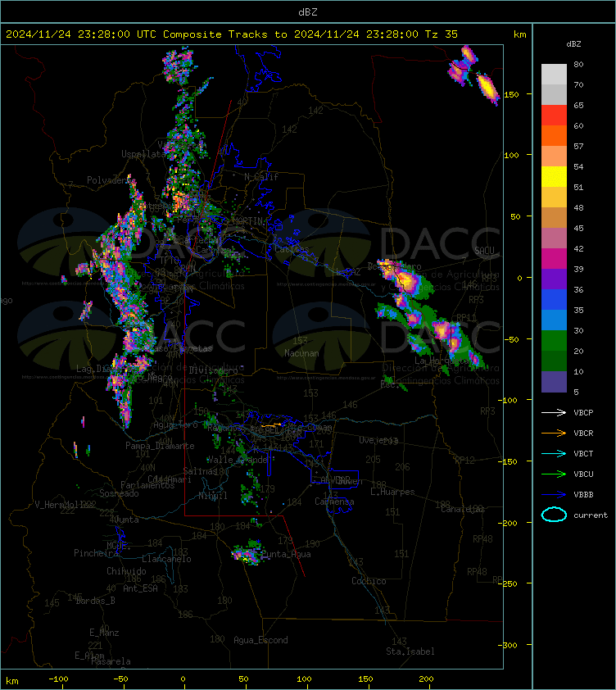Select the bright green swatch between 30 and 20
This screenshot has height=690, width=616.
pos(554,341)
